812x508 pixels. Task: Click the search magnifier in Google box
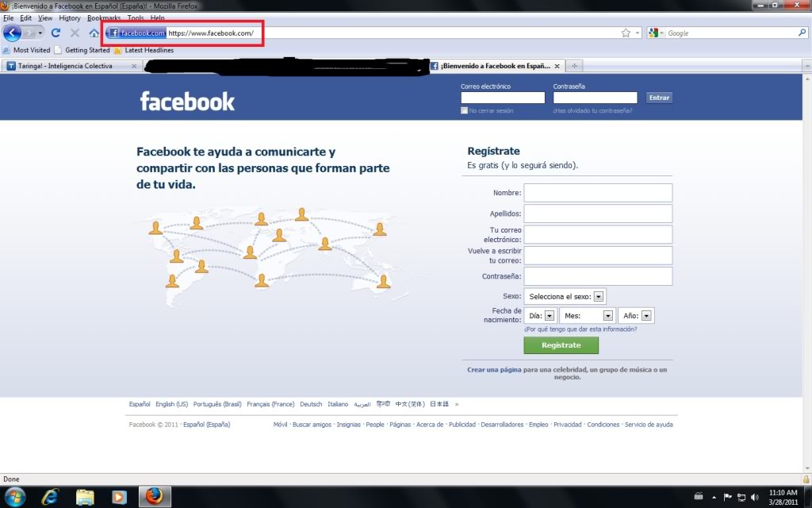(x=802, y=33)
